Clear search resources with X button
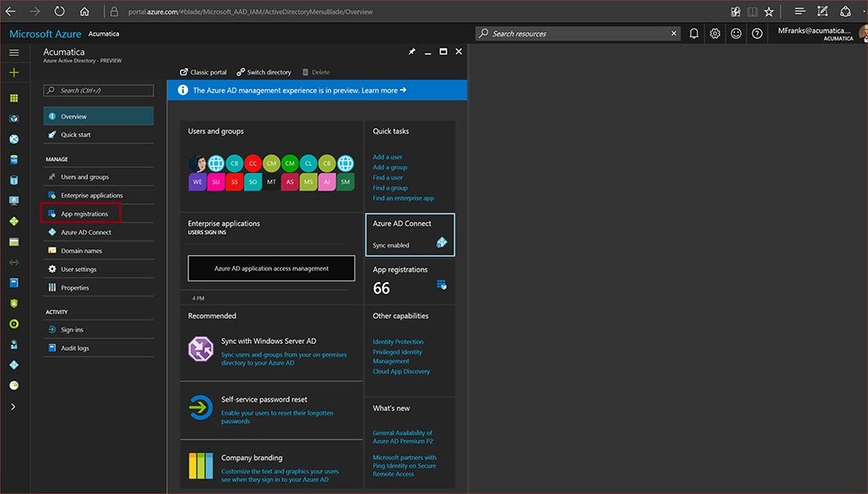Viewport: 868px width, 494px height. (x=674, y=34)
